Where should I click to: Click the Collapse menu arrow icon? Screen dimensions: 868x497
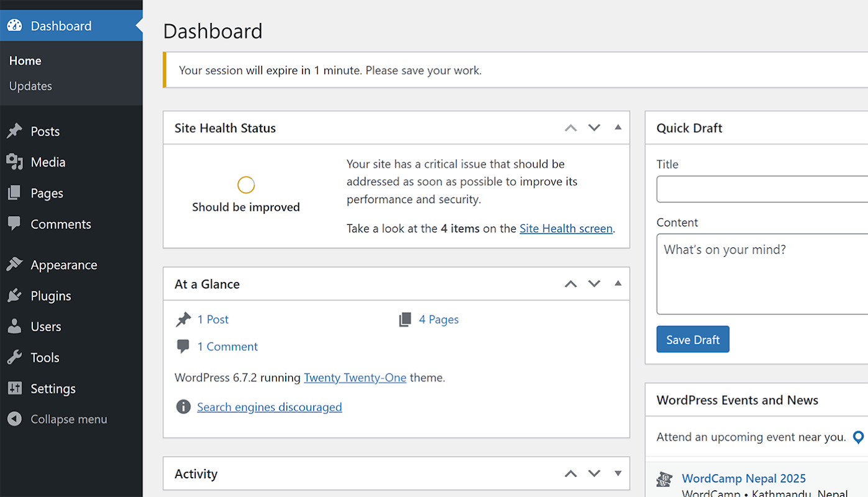[x=14, y=419]
